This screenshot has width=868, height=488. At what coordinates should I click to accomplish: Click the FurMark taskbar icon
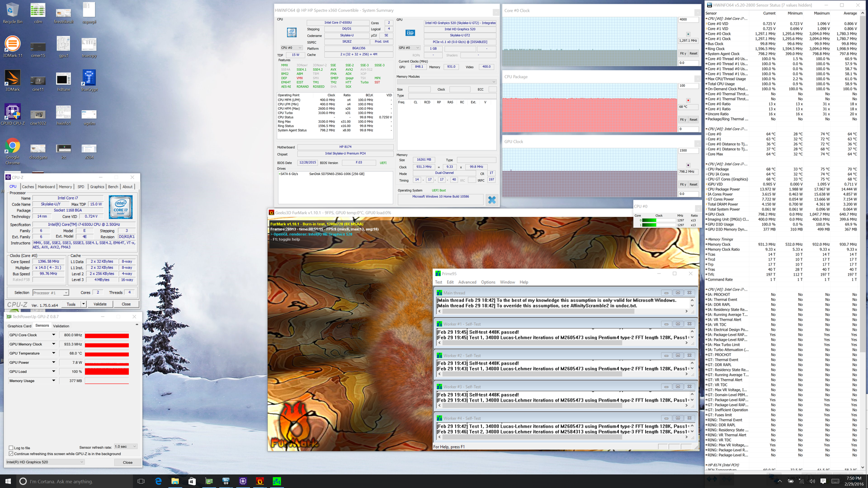click(260, 481)
